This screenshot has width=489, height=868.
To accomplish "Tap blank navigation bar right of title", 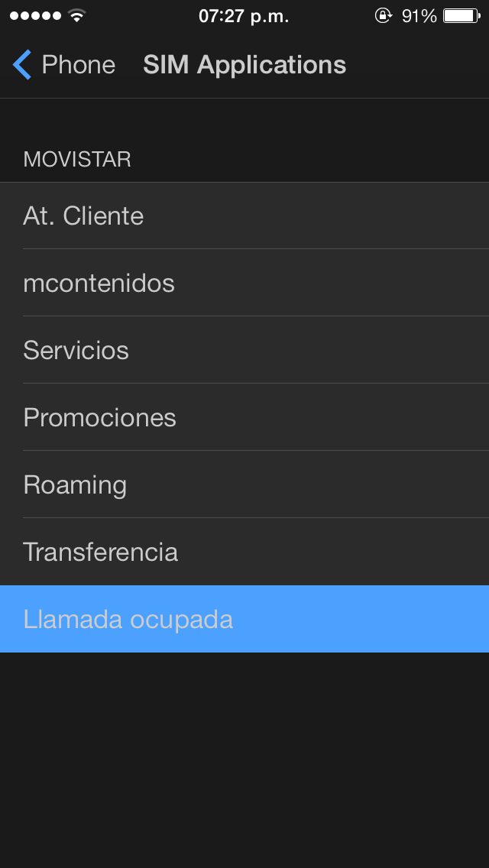I will pyautogui.click(x=420, y=65).
